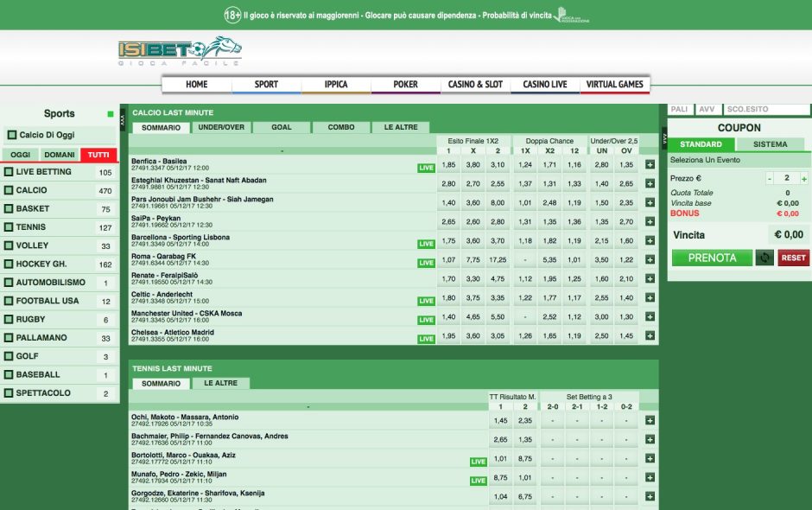Open plus icon for Pars Jonoubi match
The image size is (812, 510).
(x=650, y=202)
